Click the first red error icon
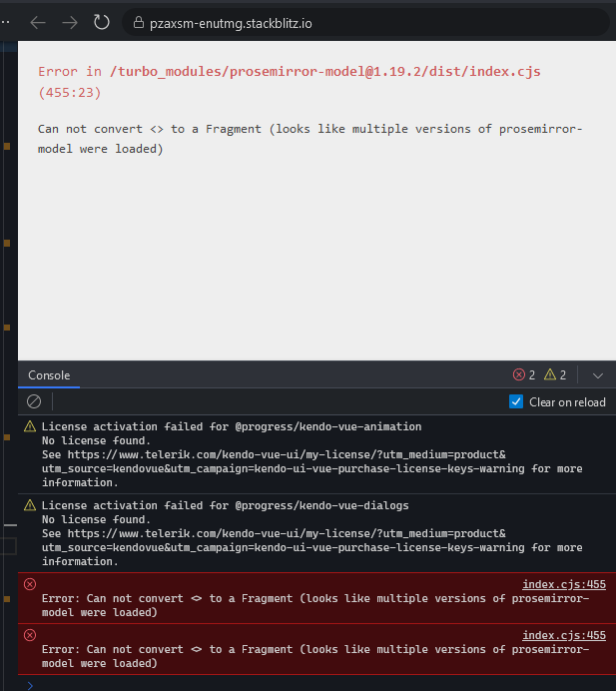 click(x=30, y=584)
